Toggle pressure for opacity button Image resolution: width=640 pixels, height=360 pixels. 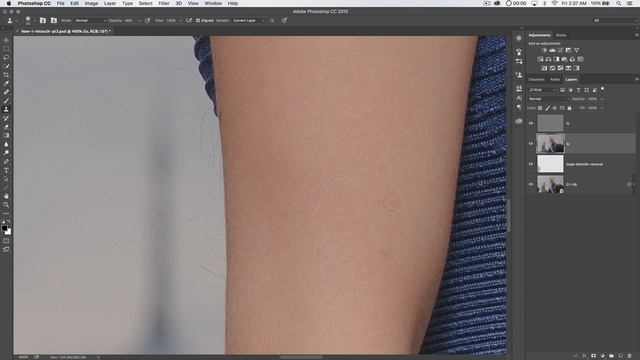(x=147, y=20)
